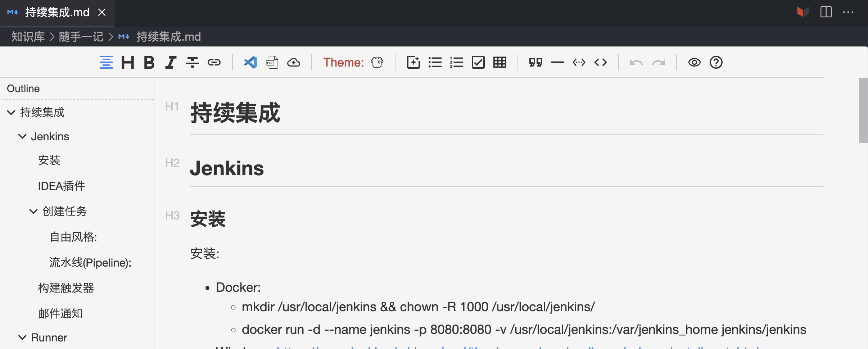The image size is (868, 349).
Task: Collapse the Jenkins outline section
Action: [x=22, y=136]
